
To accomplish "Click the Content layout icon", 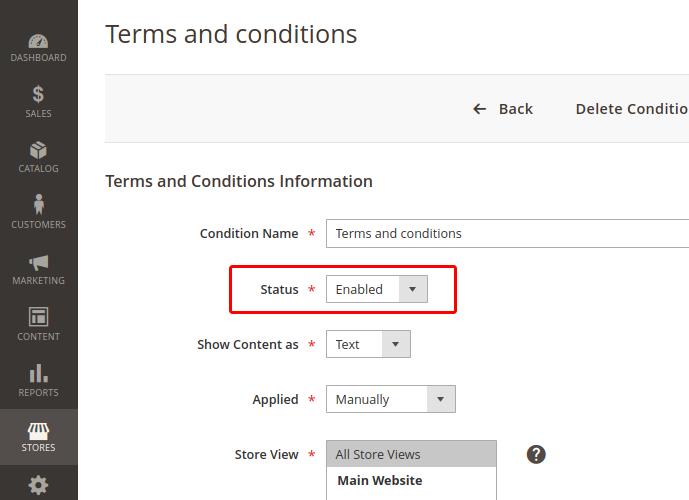I will [38, 317].
